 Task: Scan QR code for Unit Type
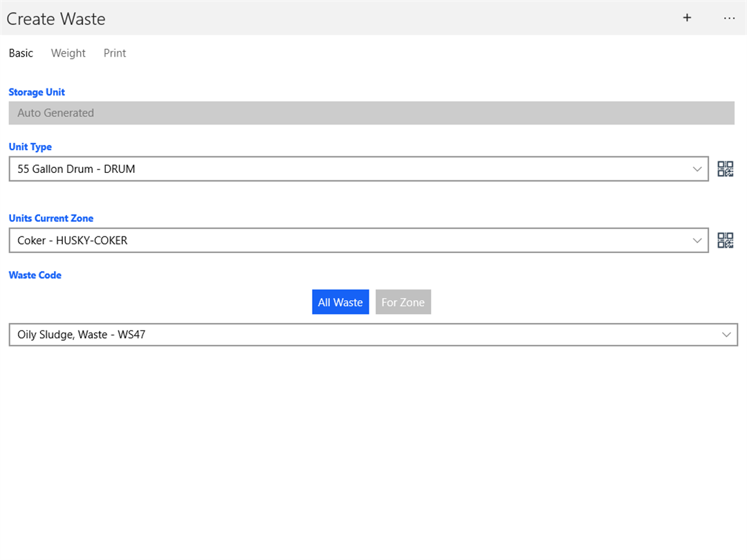pos(725,169)
